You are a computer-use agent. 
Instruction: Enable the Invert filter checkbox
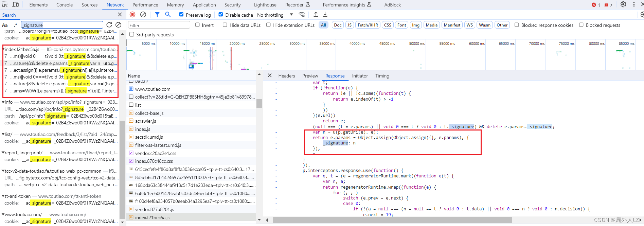[197, 25]
